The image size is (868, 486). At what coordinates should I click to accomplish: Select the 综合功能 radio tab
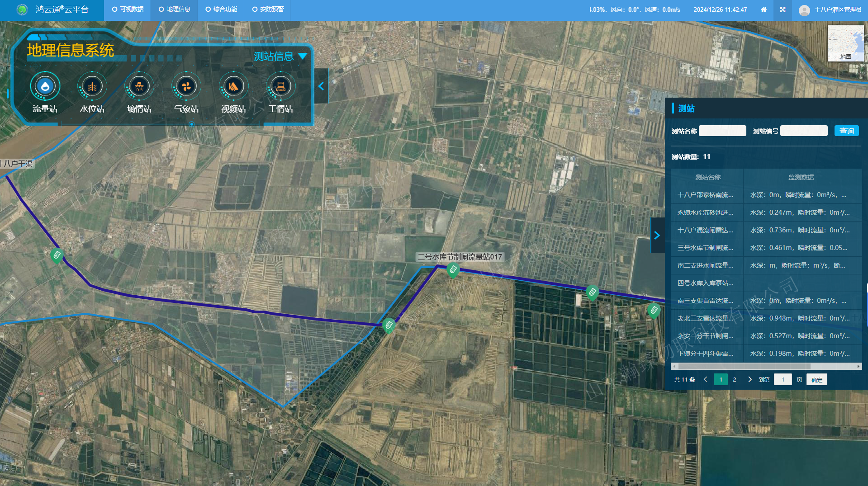tap(221, 9)
